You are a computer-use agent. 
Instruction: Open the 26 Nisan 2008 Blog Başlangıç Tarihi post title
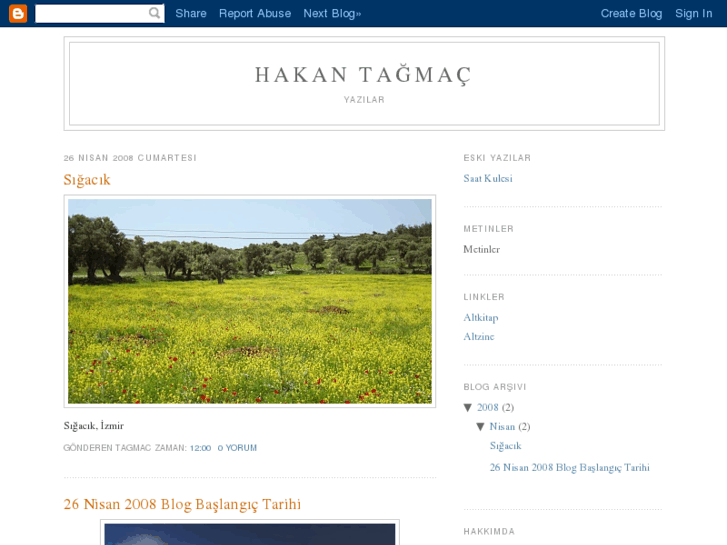click(182, 504)
